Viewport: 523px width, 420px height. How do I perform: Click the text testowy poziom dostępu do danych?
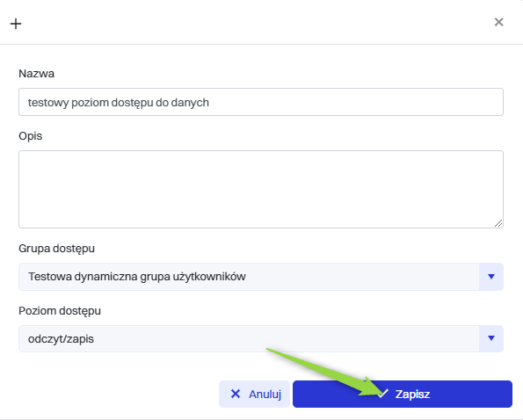(119, 103)
